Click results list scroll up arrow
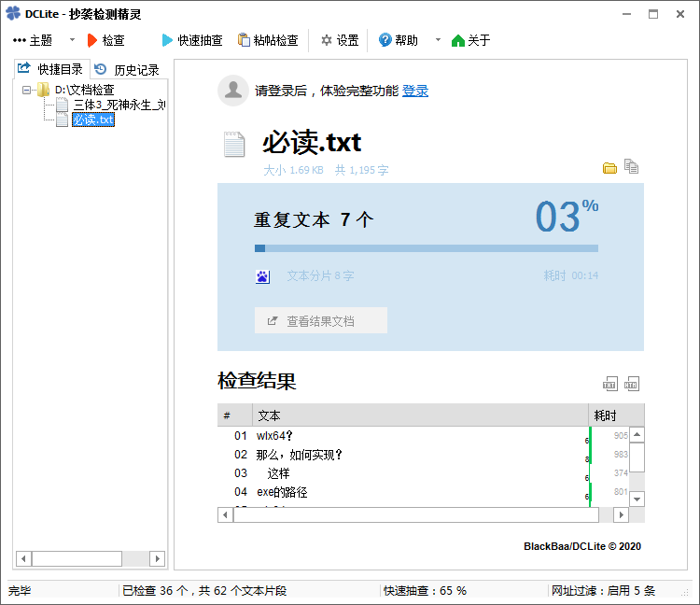 pos(637,434)
